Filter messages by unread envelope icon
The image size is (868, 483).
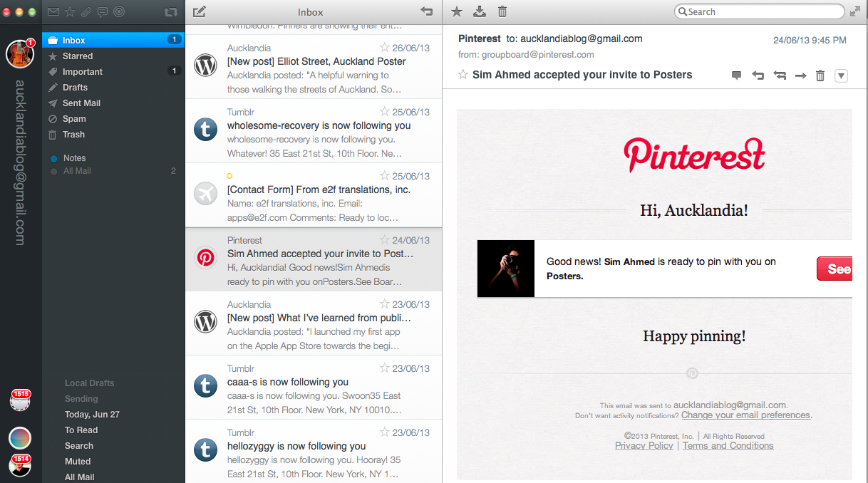(x=53, y=12)
